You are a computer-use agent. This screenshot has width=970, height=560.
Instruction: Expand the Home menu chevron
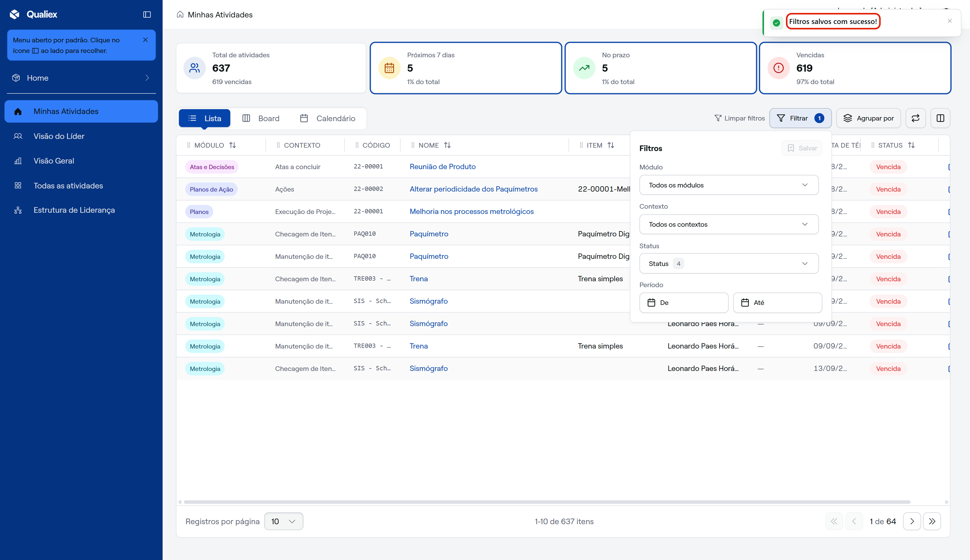click(147, 78)
